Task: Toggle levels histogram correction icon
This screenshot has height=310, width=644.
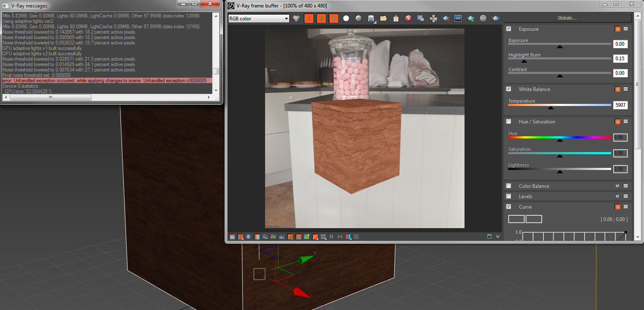Action: coord(282,236)
